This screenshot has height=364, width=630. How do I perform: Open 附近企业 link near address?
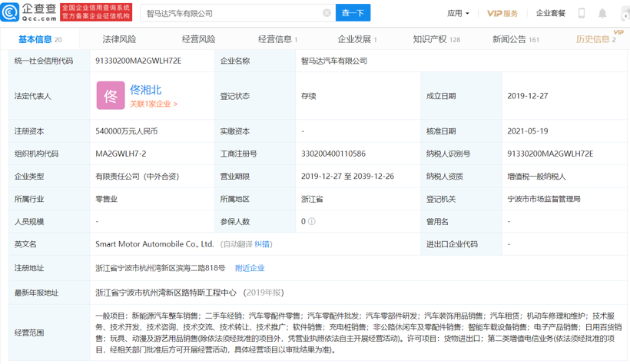click(250, 268)
